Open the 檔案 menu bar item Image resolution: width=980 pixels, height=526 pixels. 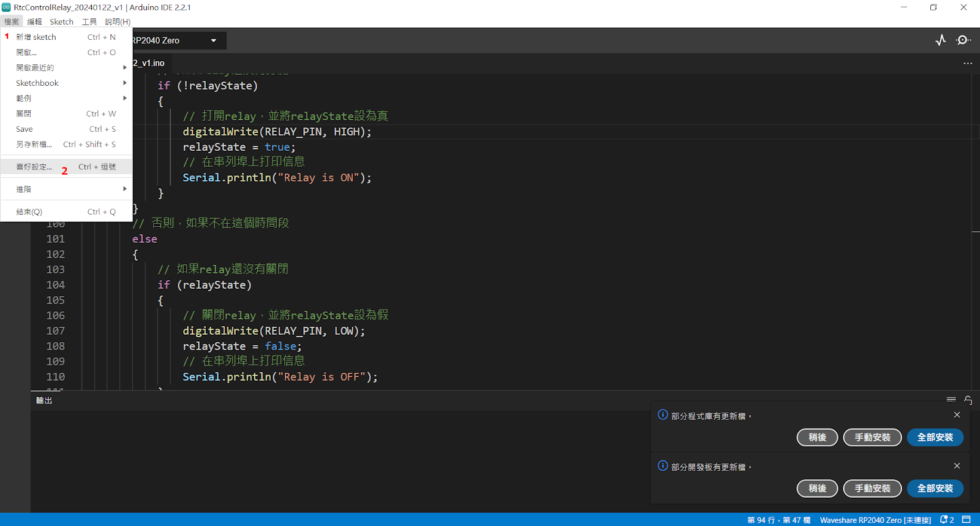(x=12, y=21)
